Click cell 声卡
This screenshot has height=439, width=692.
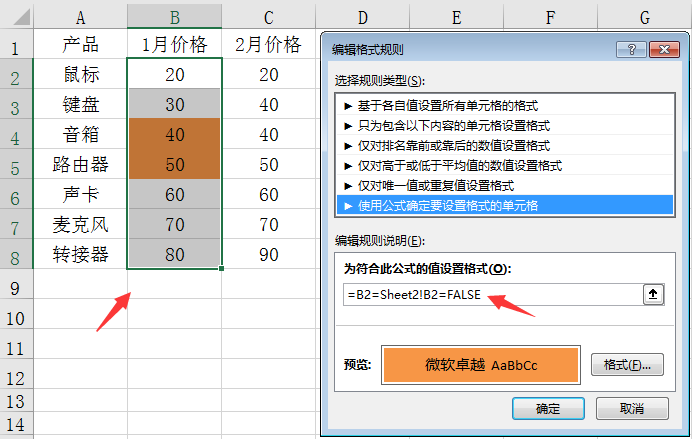coord(80,194)
